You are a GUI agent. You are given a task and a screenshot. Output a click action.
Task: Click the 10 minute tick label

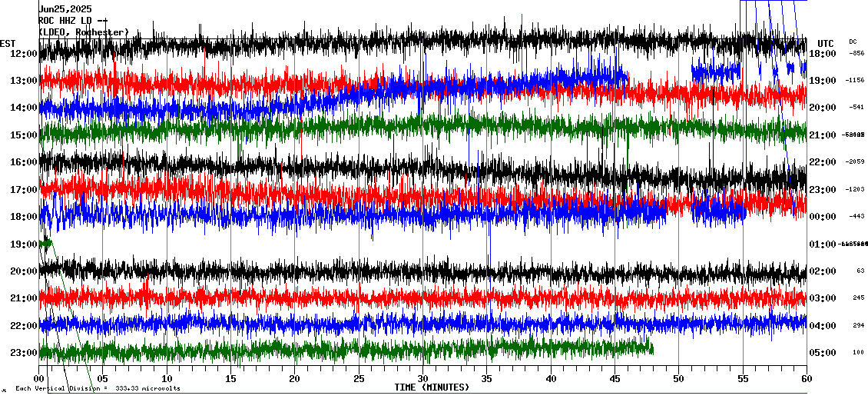(167, 378)
